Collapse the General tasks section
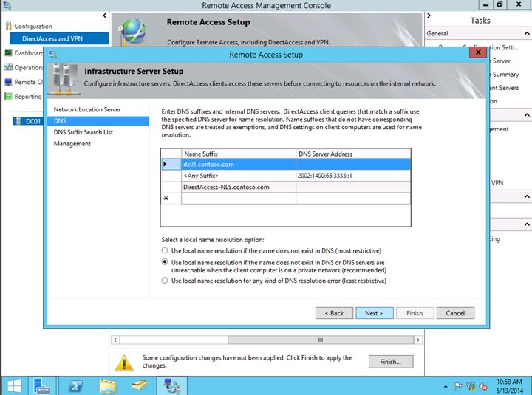Screen dimensions: 532x395 coord(526,33)
